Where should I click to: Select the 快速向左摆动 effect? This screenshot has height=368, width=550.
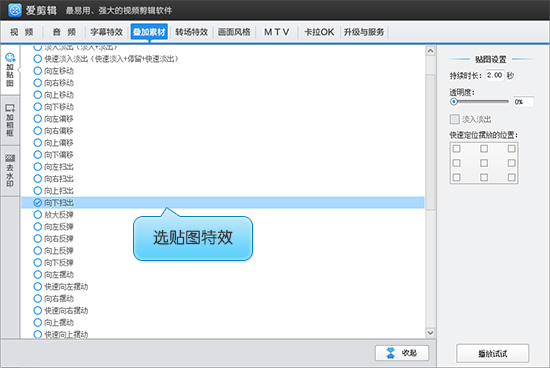(60, 287)
